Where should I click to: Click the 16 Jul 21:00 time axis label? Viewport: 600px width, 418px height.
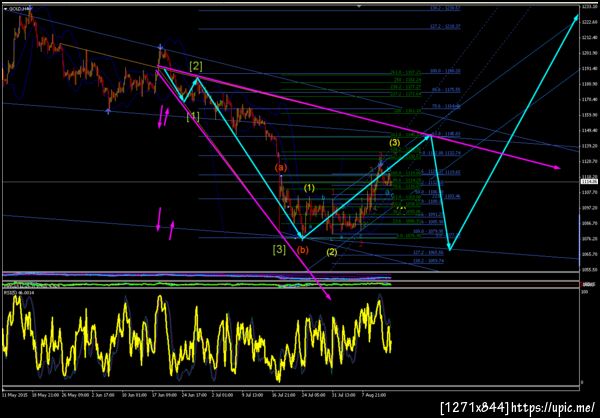(x=284, y=393)
